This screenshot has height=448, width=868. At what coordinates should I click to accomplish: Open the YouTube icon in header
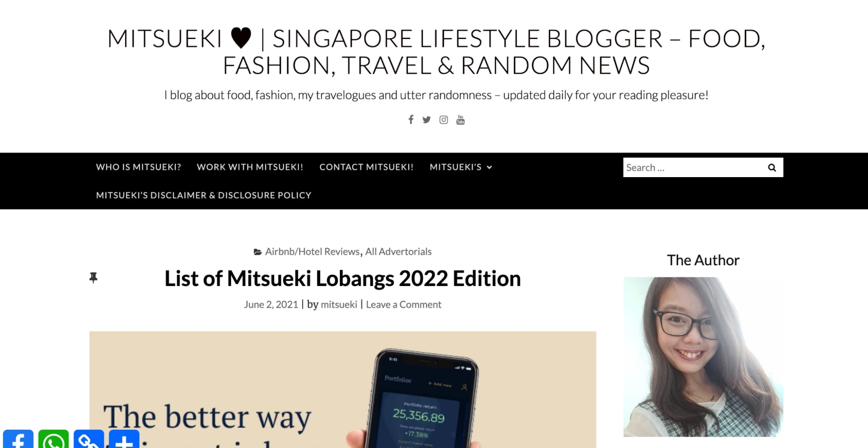click(460, 120)
